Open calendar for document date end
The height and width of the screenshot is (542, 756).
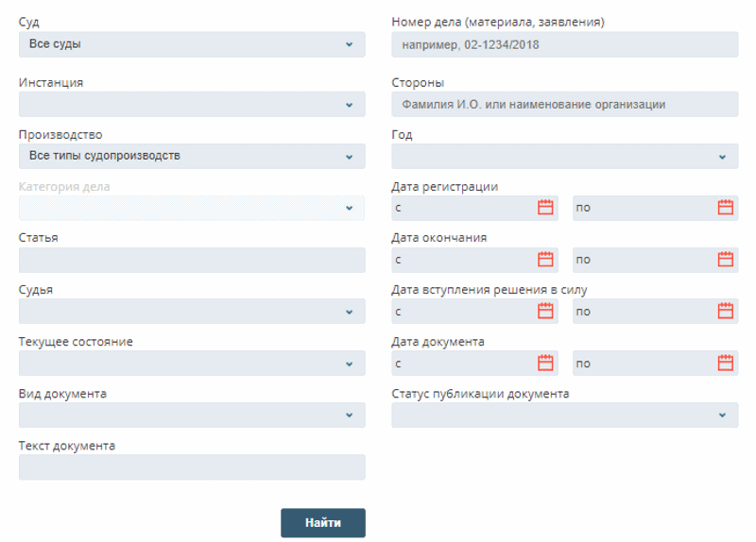[725, 363]
